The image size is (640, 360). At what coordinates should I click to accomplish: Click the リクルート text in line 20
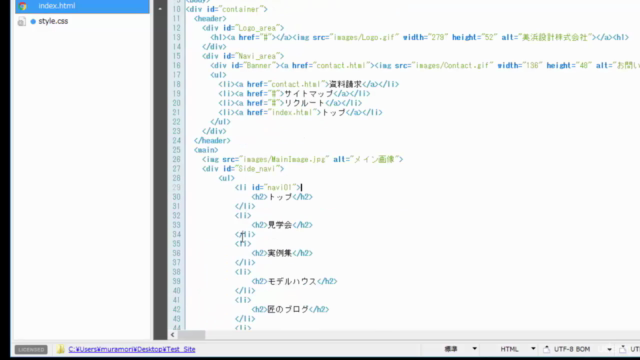coord(304,103)
